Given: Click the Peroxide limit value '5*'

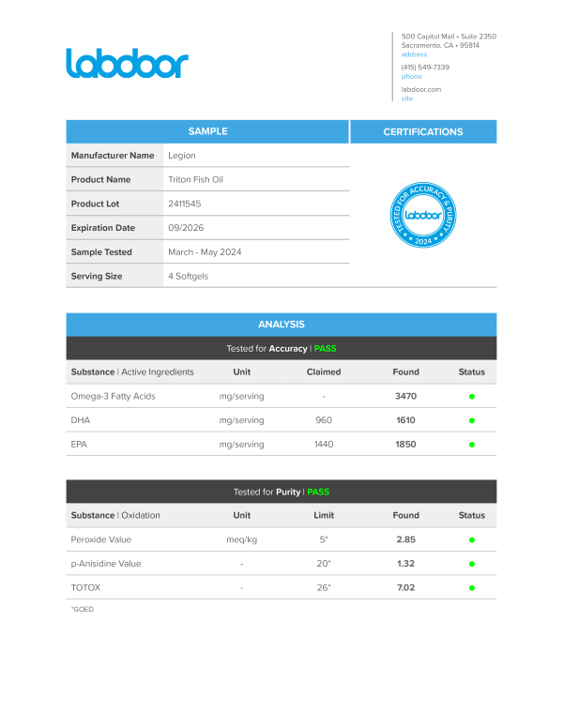Looking at the screenshot, I should point(324,539).
